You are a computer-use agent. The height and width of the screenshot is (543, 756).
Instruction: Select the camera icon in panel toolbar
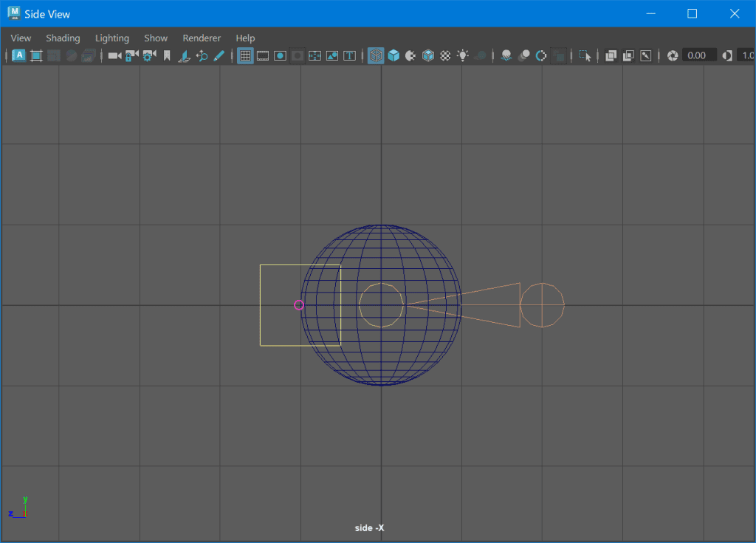tap(114, 55)
